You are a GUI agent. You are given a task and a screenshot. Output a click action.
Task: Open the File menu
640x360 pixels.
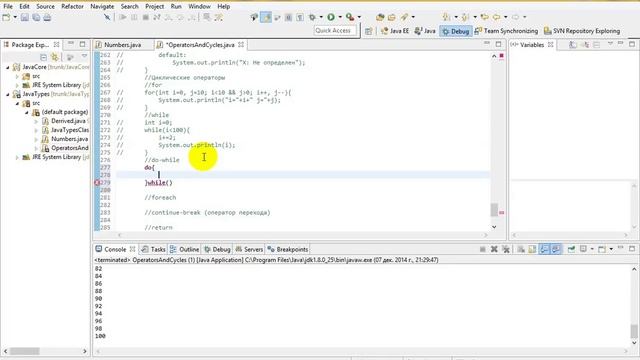[x=8, y=7]
